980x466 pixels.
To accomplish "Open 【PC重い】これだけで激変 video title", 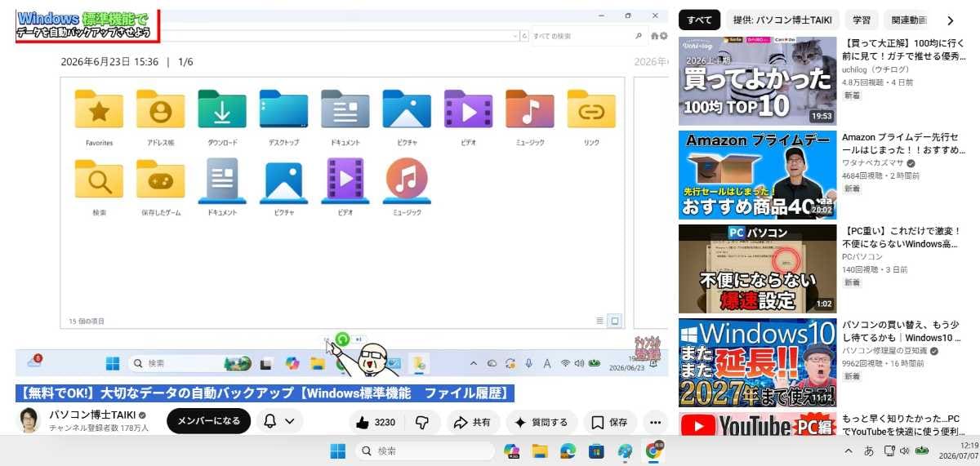I will click(903, 237).
